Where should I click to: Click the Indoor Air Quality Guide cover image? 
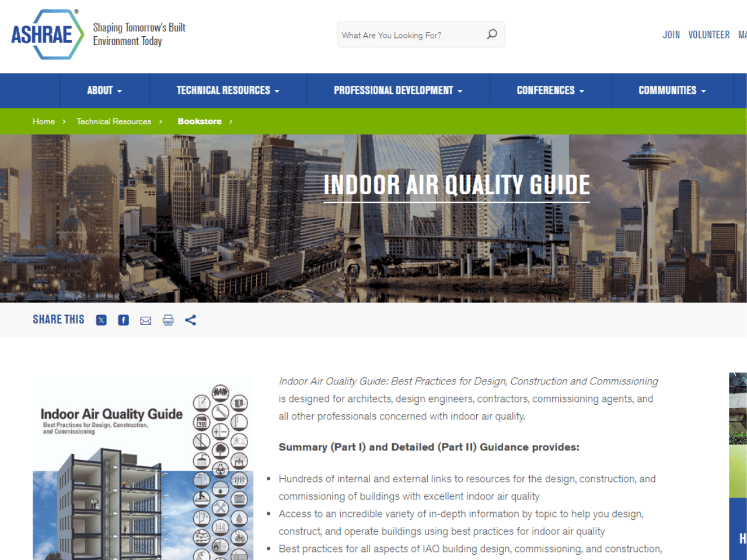click(143, 469)
